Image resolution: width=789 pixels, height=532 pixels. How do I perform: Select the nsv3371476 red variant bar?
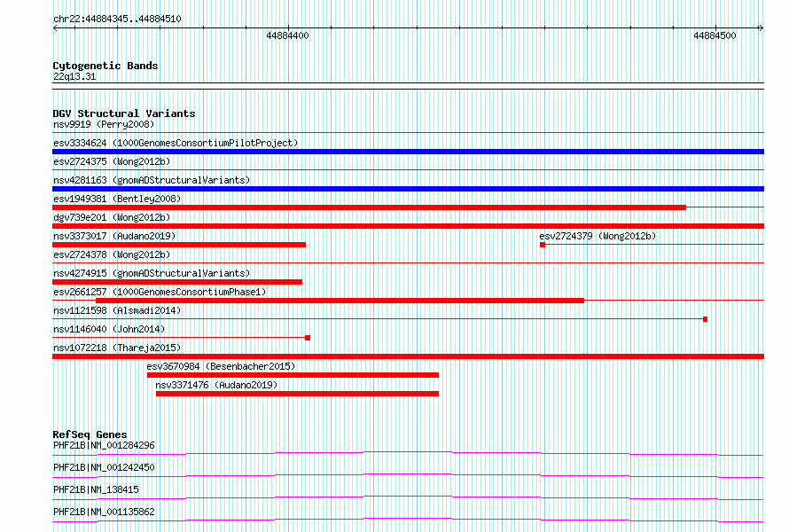297,394
